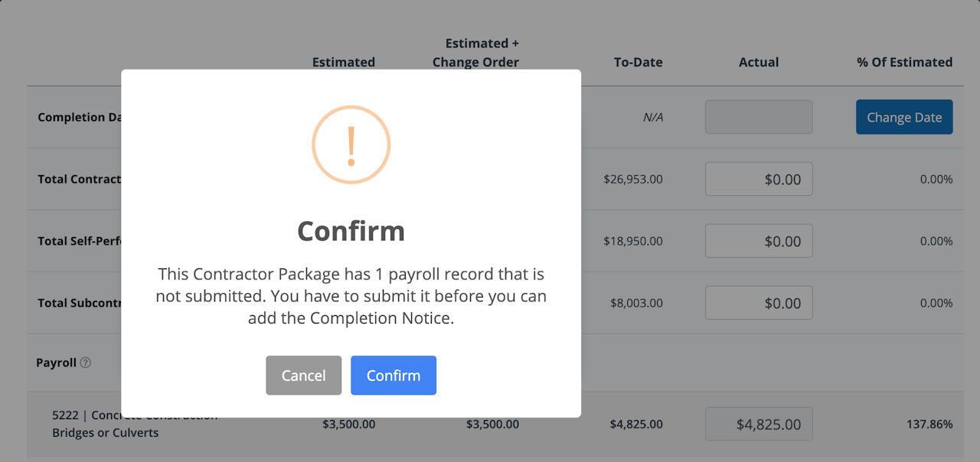Viewport: 980px width, 462px height.
Task: Click the Actual column header
Action: [x=758, y=62]
